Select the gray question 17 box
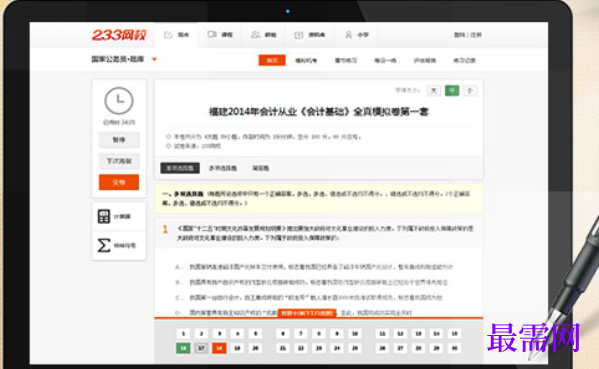The image size is (599, 369). coord(201,348)
